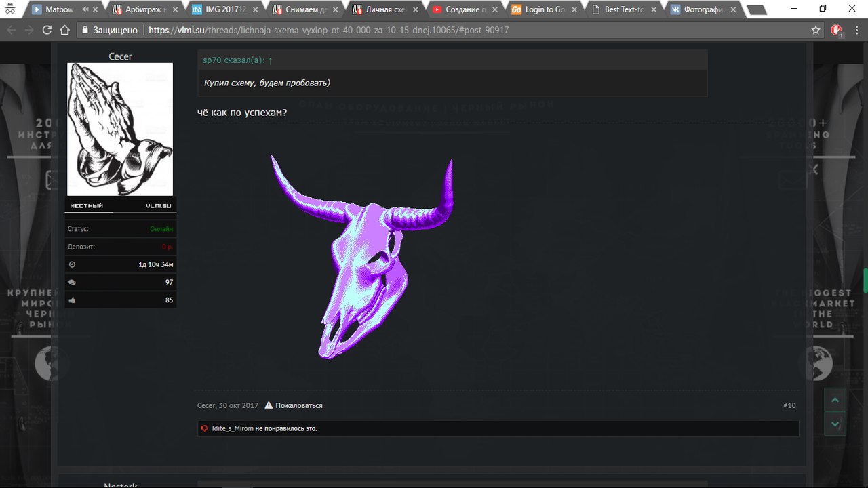
Task: Report the post via Пожаловаться
Action: pos(298,405)
